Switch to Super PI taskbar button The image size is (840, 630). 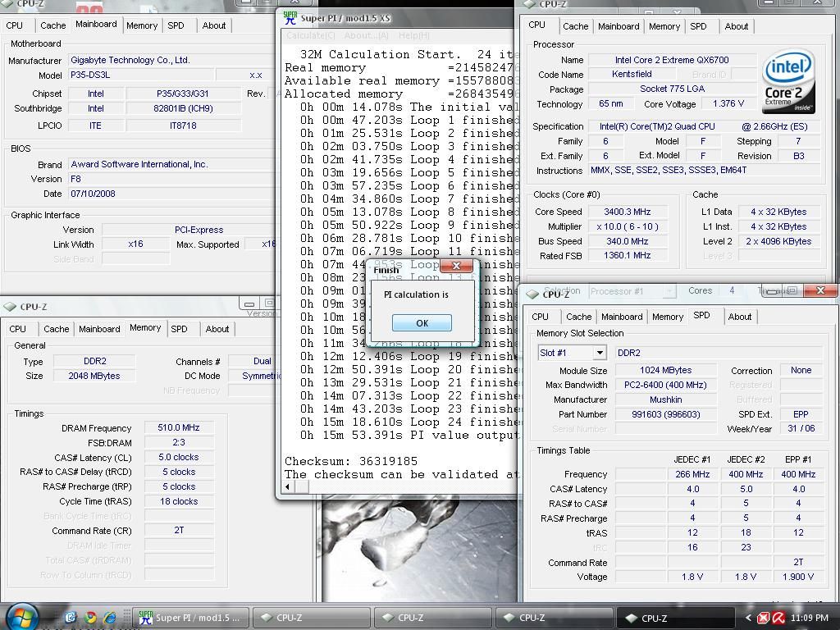189,618
